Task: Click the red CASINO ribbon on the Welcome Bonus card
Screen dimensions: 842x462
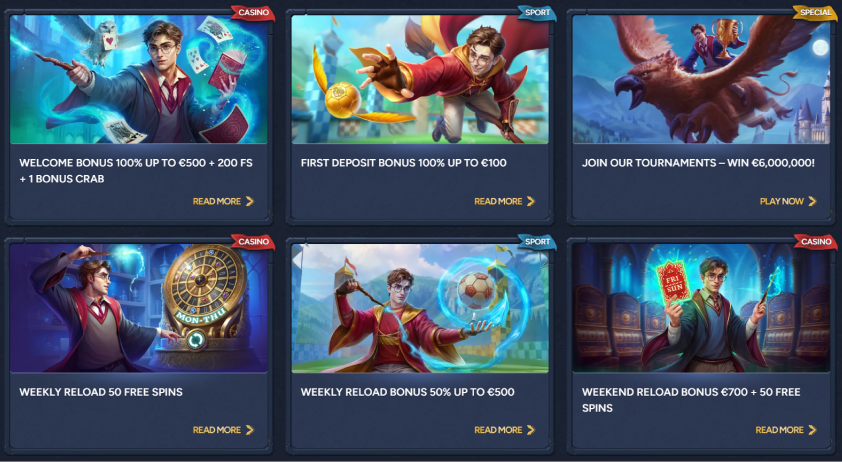Action: click(253, 13)
